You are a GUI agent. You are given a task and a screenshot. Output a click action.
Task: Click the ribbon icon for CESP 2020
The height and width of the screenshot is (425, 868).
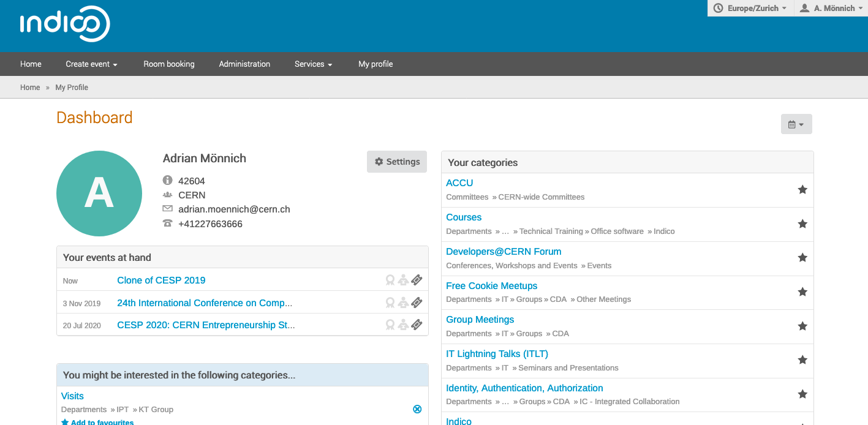(x=390, y=325)
